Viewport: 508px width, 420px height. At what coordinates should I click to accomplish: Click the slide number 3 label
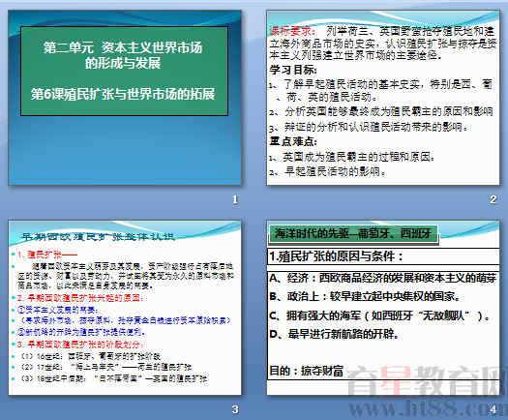(x=235, y=409)
